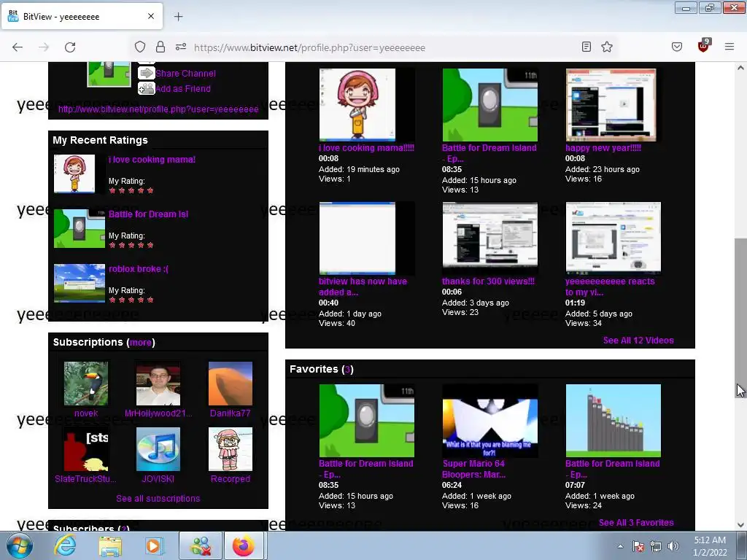
Task: Click the Add as Friend people icon
Action: tap(146, 88)
